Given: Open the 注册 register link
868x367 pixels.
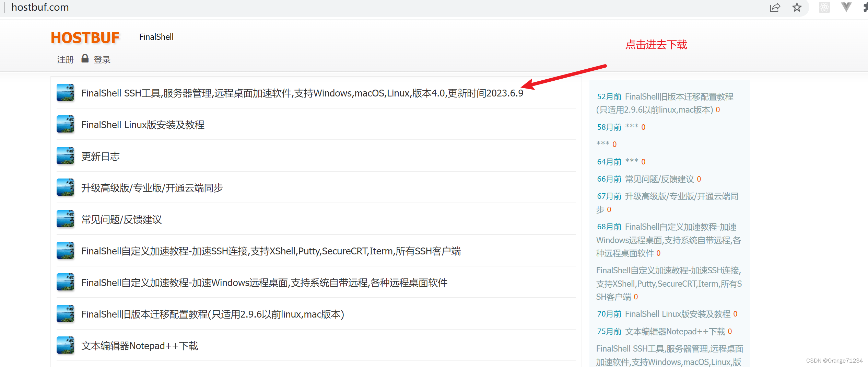Looking at the screenshot, I should pyautogui.click(x=66, y=60).
